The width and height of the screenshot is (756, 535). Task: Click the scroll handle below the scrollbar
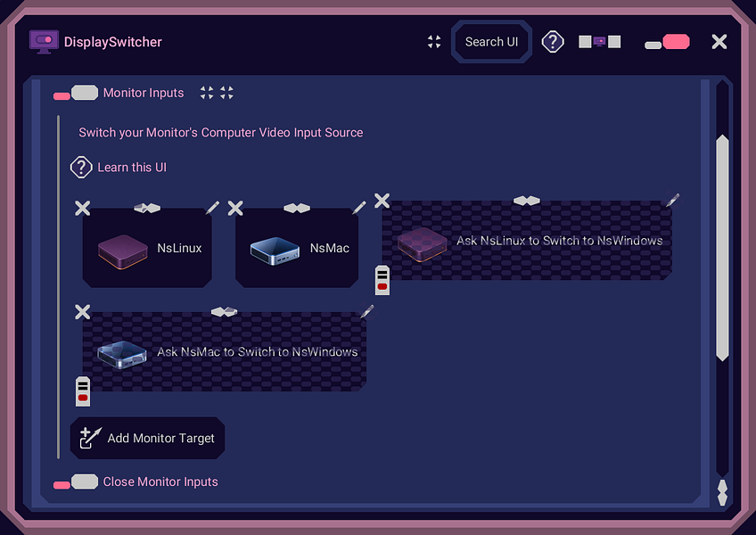[722, 492]
